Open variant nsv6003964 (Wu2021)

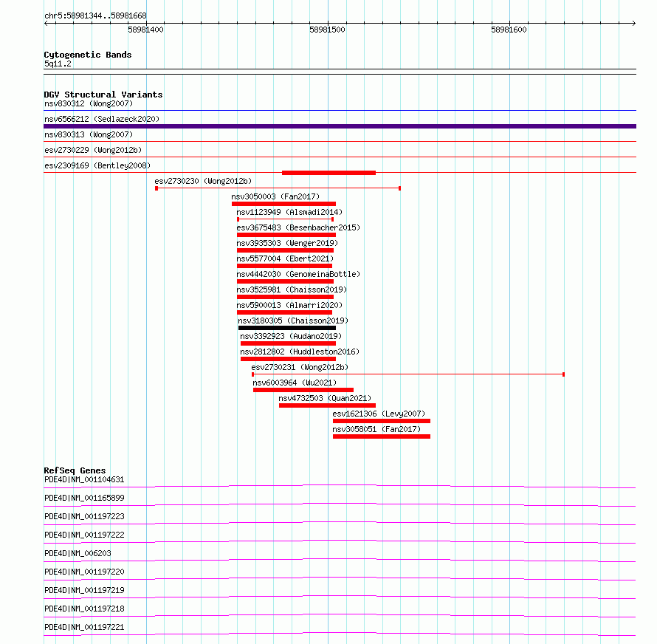pos(295,383)
